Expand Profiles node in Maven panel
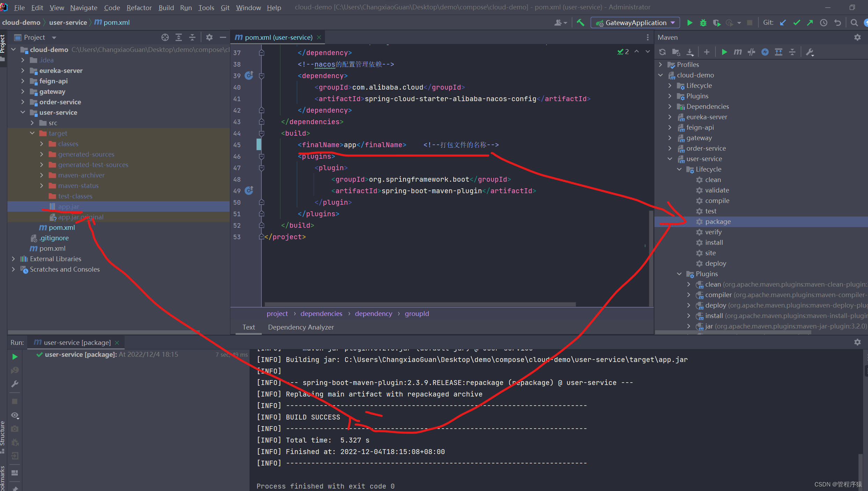The image size is (868, 491). click(660, 65)
